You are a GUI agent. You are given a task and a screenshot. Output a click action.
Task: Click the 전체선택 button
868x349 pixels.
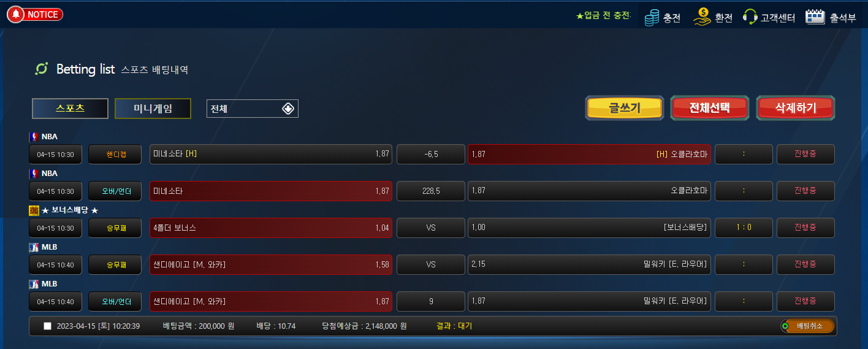(x=710, y=108)
